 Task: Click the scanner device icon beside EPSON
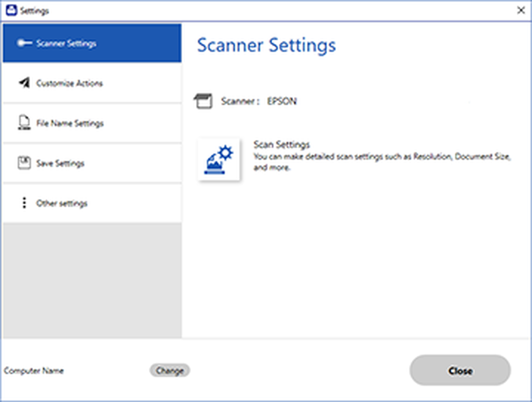(x=203, y=101)
